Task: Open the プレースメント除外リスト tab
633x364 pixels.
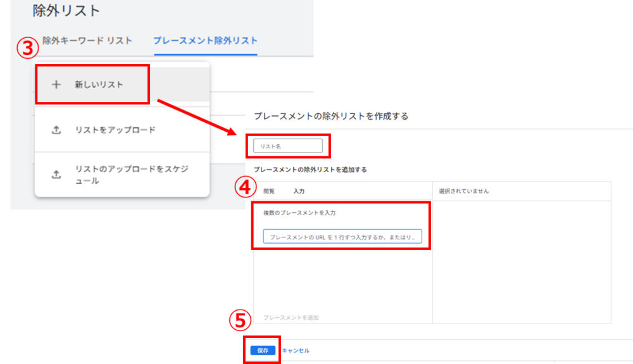Action: click(205, 41)
